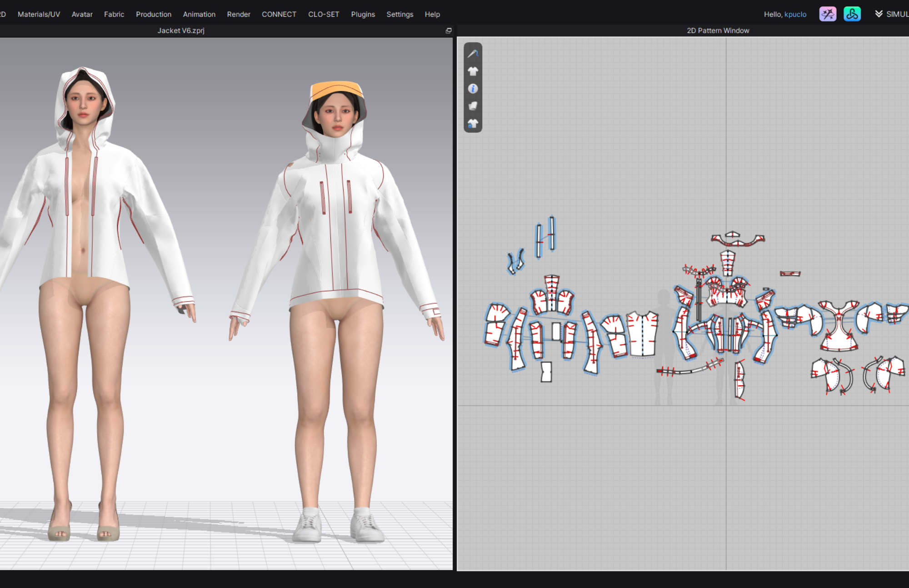Open the Avatar menu
The width and height of the screenshot is (909, 588).
coord(82,14)
